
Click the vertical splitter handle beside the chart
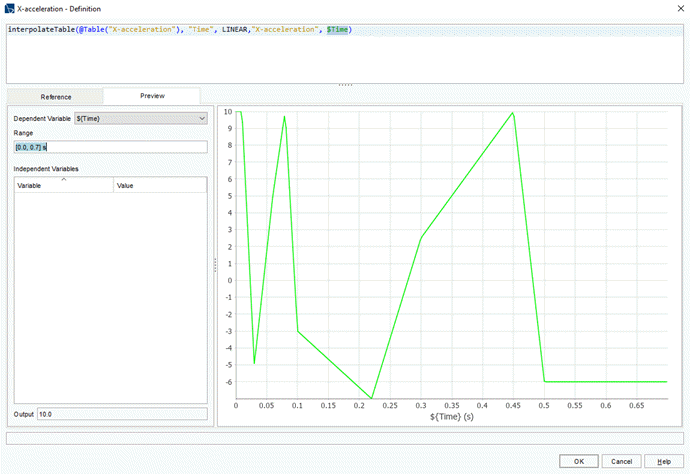(215, 265)
